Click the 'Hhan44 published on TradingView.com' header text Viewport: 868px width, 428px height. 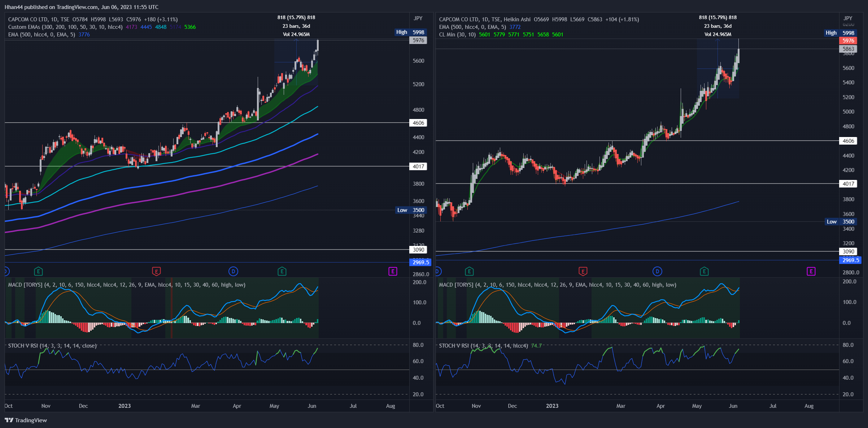[x=51, y=7]
